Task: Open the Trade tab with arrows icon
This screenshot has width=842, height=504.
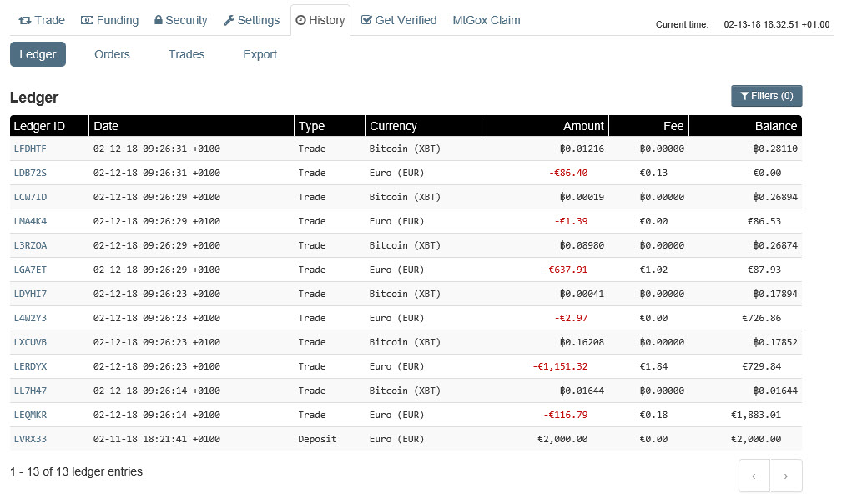Action: [x=41, y=20]
